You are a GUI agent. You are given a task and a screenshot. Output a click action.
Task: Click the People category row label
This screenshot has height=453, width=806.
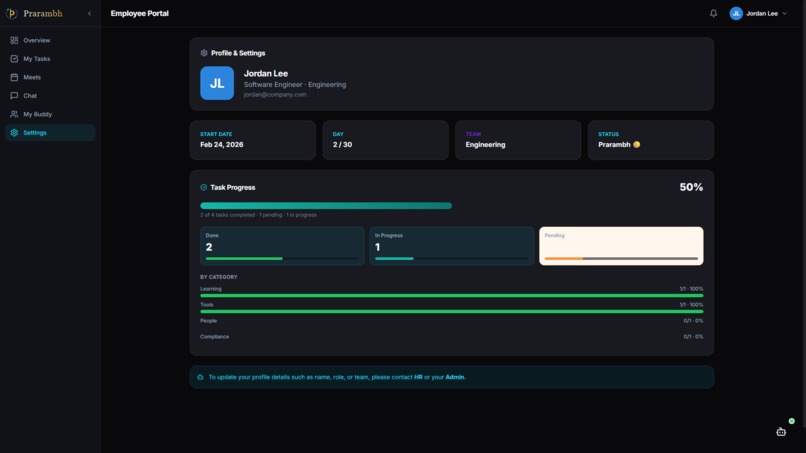(209, 321)
